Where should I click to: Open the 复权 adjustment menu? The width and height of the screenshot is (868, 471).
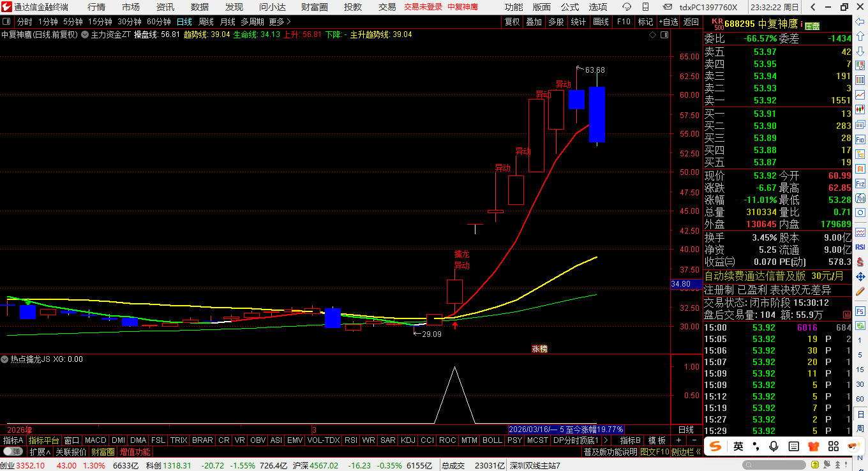click(512, 22)
